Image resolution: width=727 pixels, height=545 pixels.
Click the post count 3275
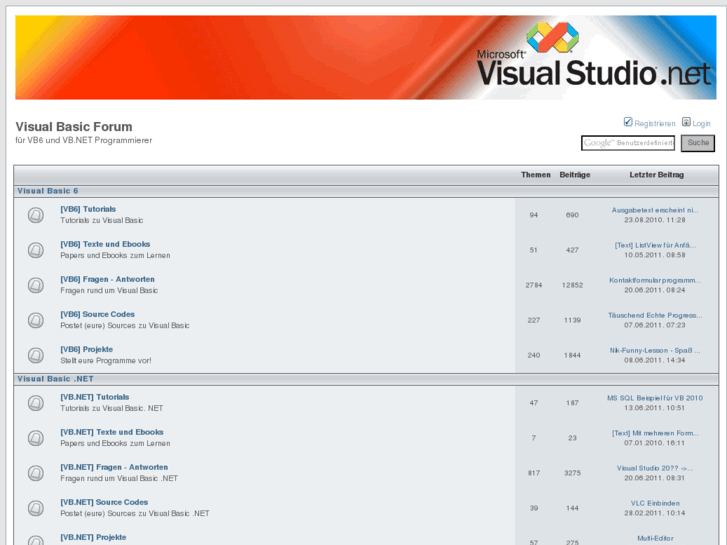[572, 473]
